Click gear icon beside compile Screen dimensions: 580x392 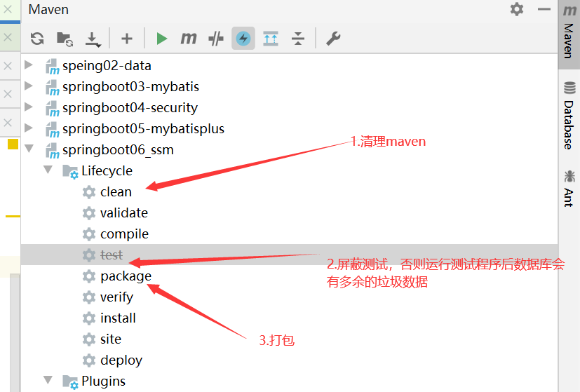pyautogui.click(x=89, y=234)
